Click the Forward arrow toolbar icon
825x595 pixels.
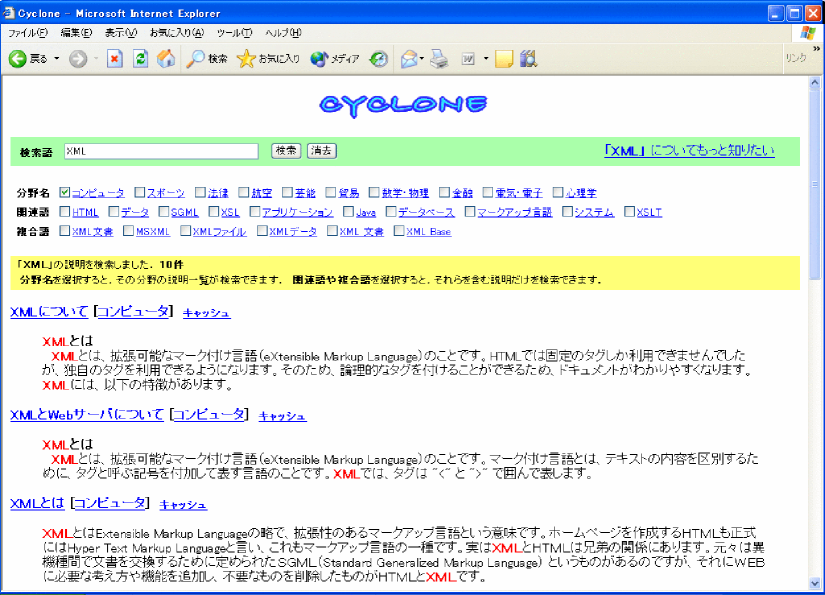(x=78, y=59)
